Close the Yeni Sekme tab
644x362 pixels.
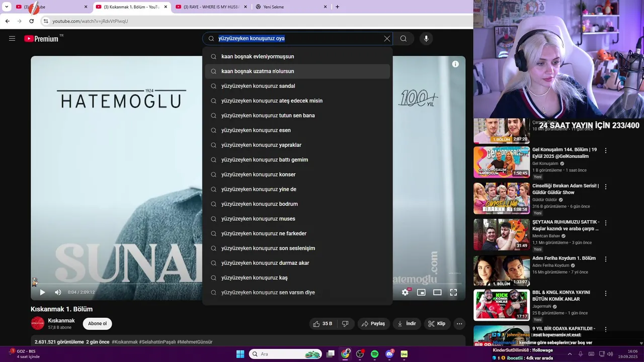[x=325, y=7]
